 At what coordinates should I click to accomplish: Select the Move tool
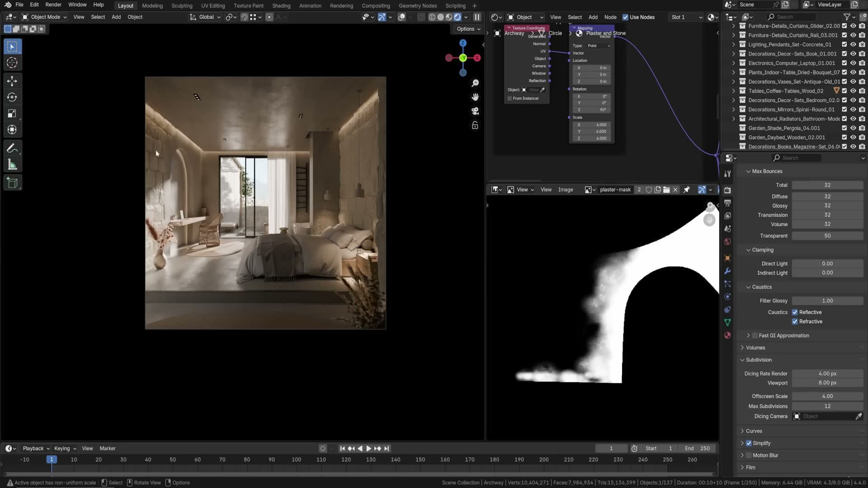(12, 81)
